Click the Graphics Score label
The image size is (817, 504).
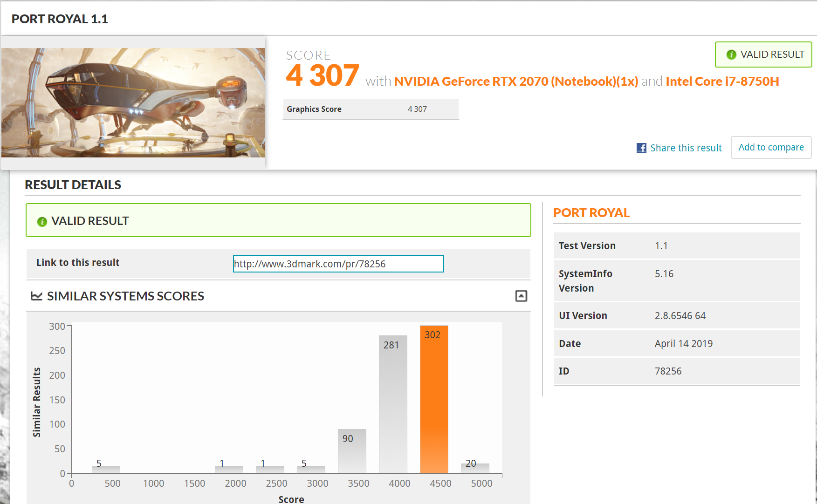click(314, 109)
